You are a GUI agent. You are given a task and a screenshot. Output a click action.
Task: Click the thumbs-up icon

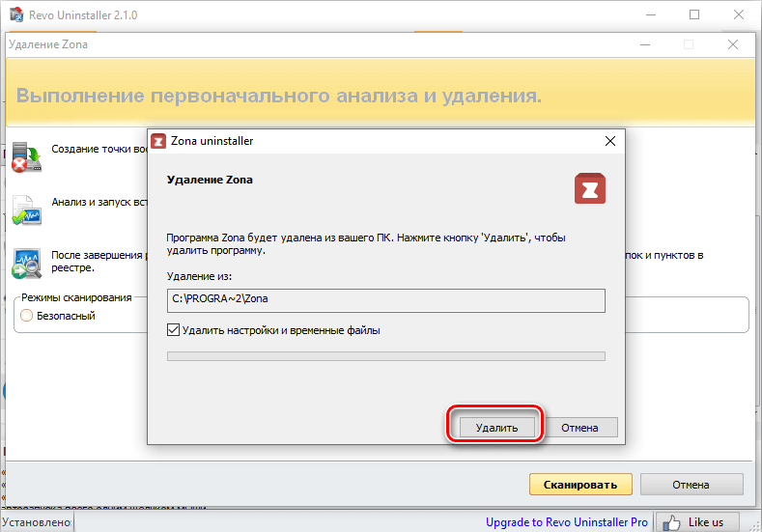[671, 522]
